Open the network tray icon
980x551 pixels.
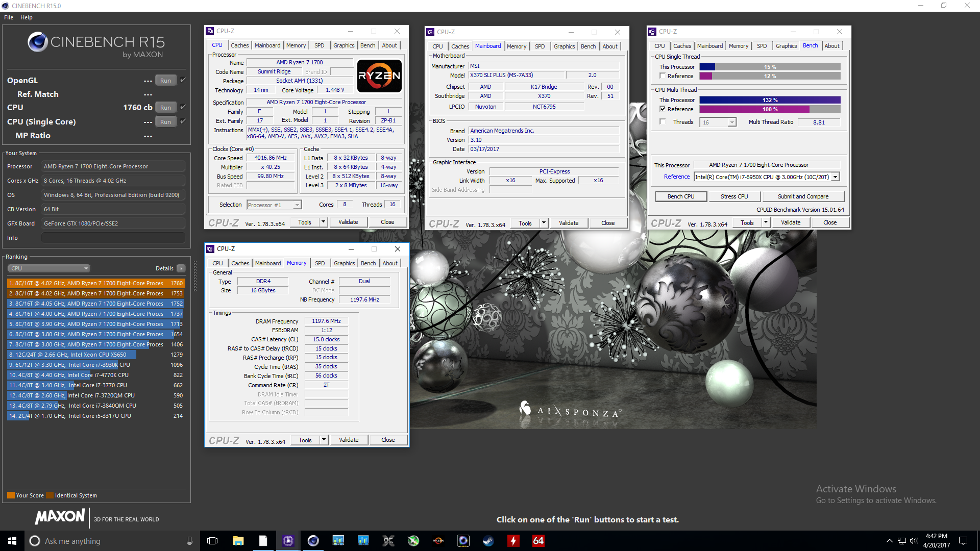point(902,541)
